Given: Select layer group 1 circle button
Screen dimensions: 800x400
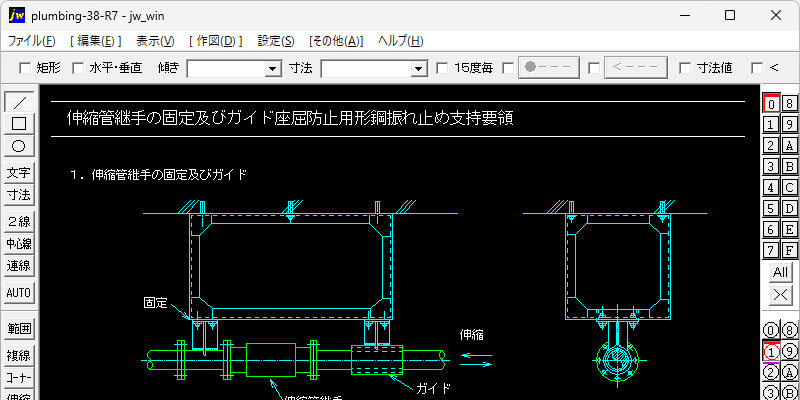Looking at the screenshot, I should click(x=771, y=351).
